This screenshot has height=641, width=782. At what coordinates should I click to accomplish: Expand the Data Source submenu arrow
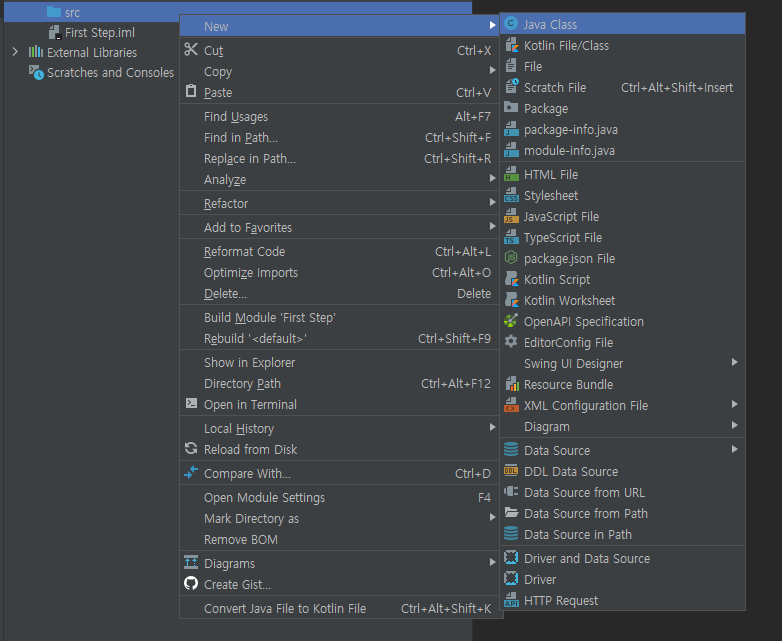coord(735,449)
